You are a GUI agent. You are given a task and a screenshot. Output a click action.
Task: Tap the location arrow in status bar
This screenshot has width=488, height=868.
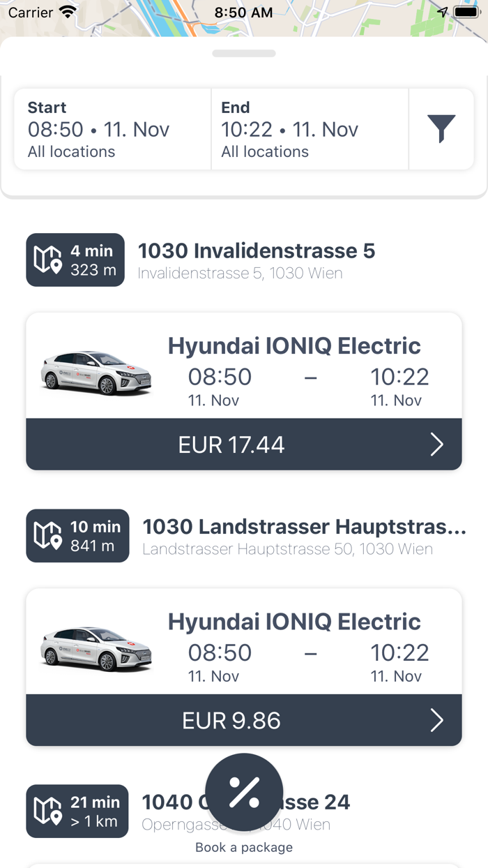[x=443, y=13]
